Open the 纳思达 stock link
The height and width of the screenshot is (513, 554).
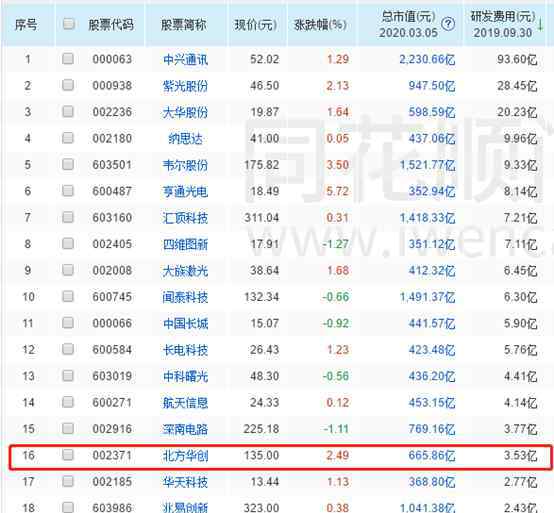click(x=185, y=138)
